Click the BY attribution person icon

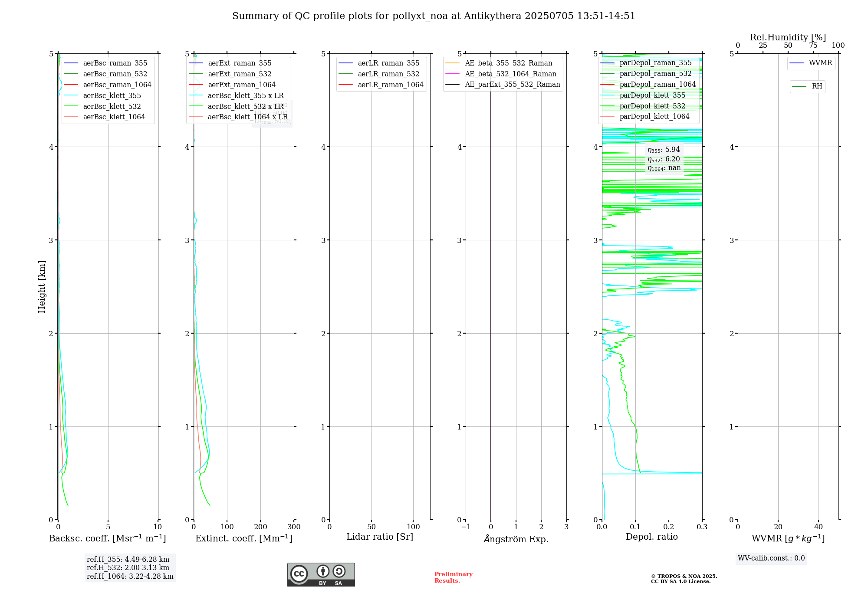tap(322, 571)
